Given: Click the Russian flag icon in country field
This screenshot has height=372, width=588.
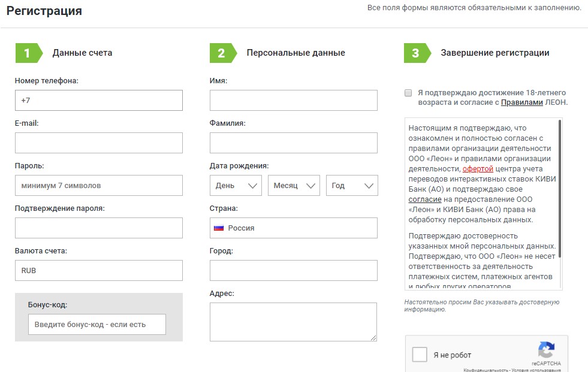Looking at the screenshot, I should (219, 228).
